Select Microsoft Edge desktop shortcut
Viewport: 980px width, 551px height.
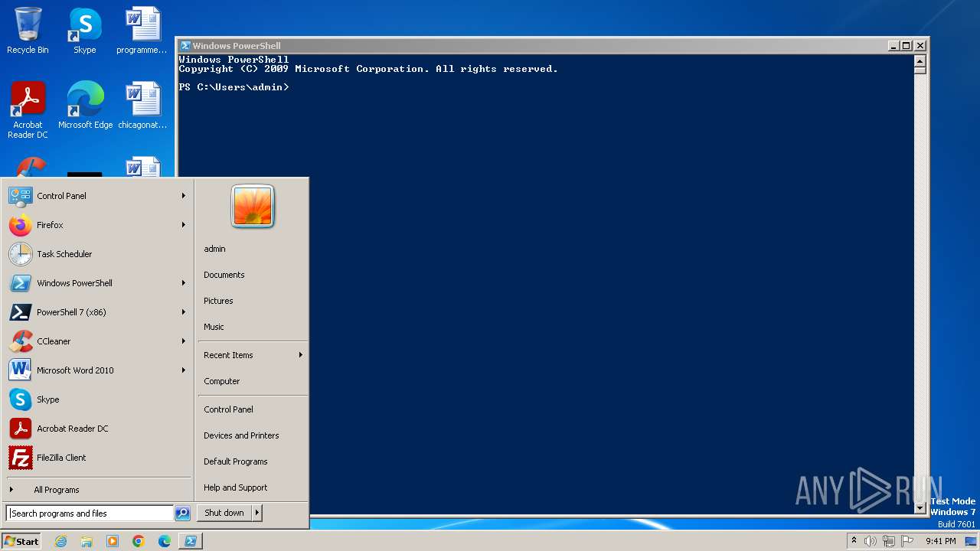click(x=85, y=106)
